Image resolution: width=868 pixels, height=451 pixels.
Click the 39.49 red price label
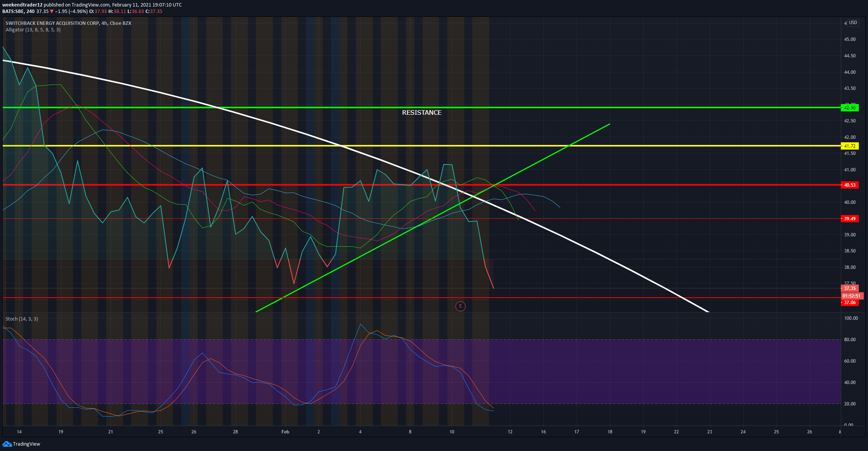[850, 219]
